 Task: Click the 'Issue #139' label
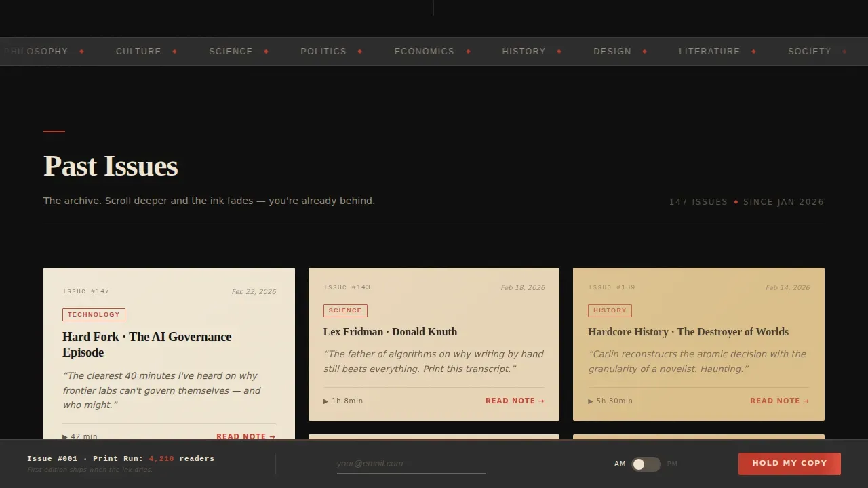pyautogui.click(x=612, y=287)
